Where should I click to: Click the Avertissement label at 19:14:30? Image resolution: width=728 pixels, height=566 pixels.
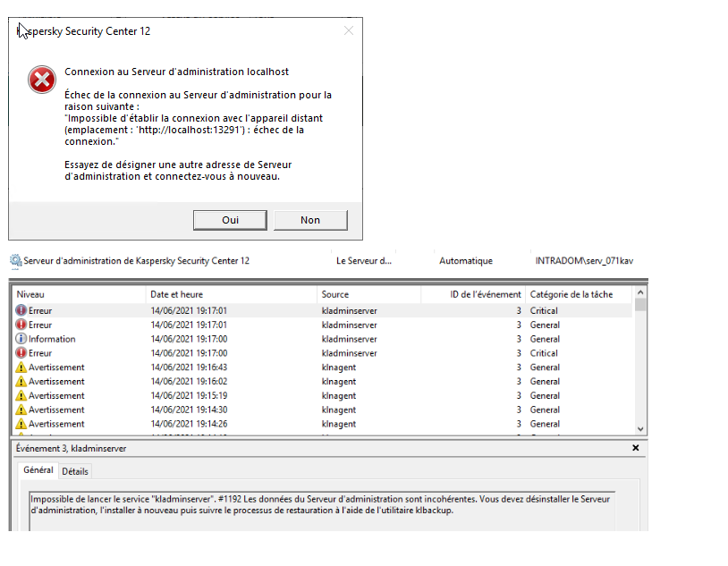(x=56, y=410)
